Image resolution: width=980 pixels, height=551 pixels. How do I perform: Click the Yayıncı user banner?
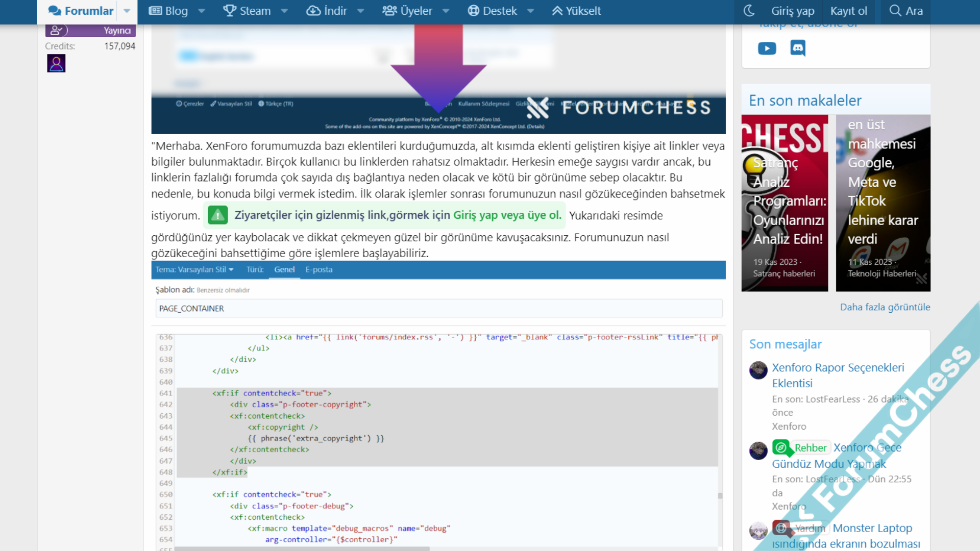point(90,31)
